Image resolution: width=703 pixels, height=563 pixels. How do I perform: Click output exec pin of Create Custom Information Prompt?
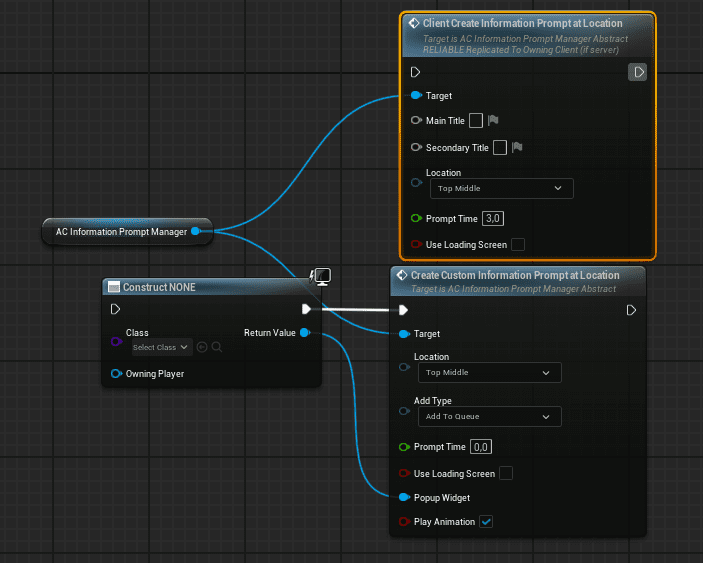pos(631,310)
